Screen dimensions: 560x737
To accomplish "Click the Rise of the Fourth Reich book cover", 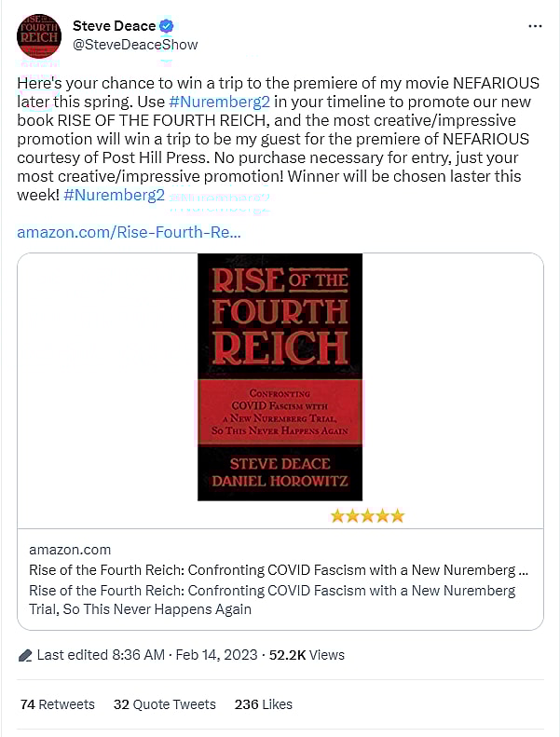I will pyautogui.click(x=280, y=376).
